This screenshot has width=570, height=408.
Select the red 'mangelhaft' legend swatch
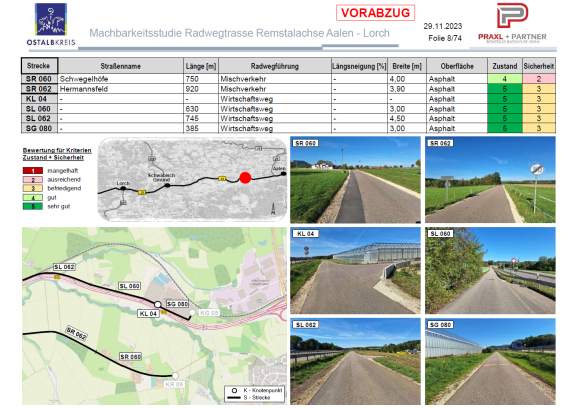pyautogui.click(x=33, y=171)
